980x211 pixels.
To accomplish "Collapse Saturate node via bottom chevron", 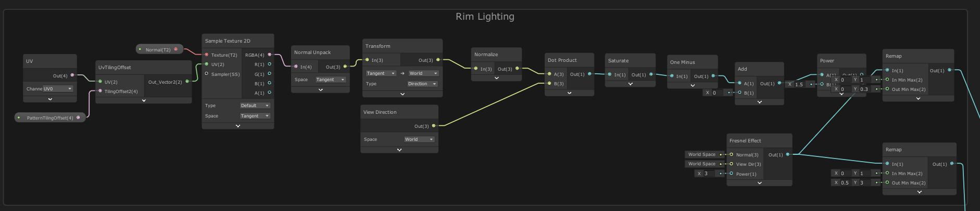I will pos(630,84).
